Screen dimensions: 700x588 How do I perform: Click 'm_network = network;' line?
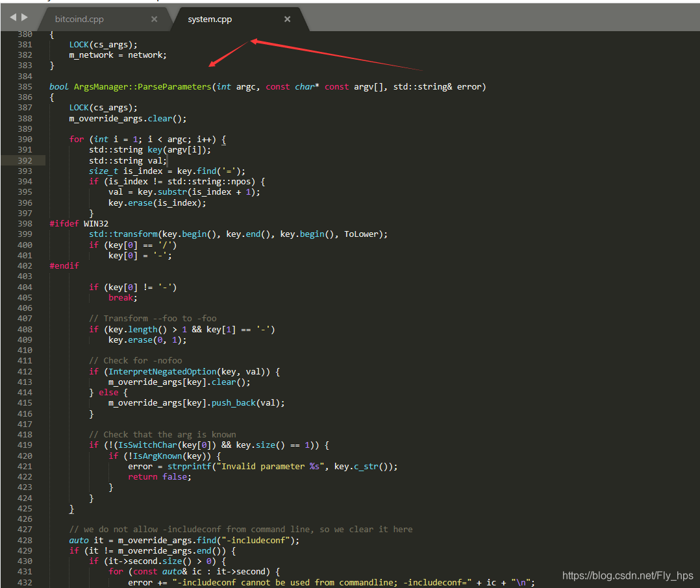[x=118, y=55]
